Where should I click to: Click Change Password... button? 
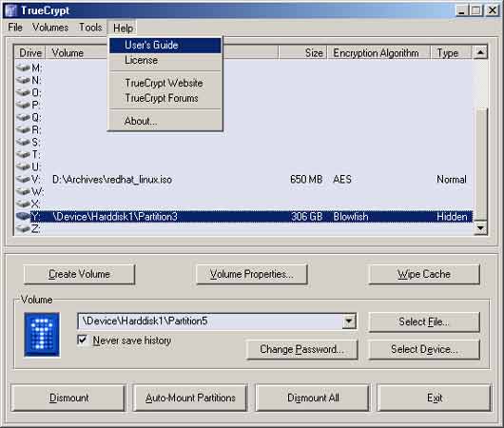[301, 350]
